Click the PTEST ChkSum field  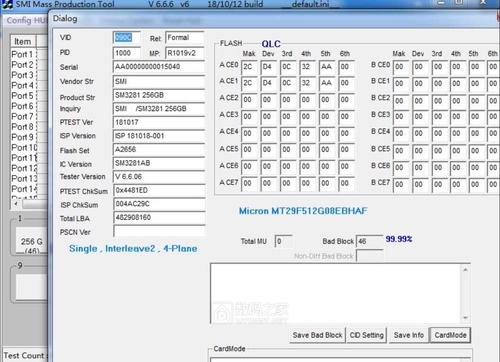pyautogui.click(x=159, y=191)
